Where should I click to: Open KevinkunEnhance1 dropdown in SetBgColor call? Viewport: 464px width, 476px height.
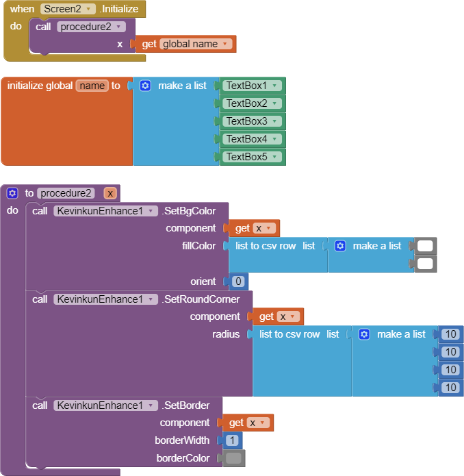153,211
